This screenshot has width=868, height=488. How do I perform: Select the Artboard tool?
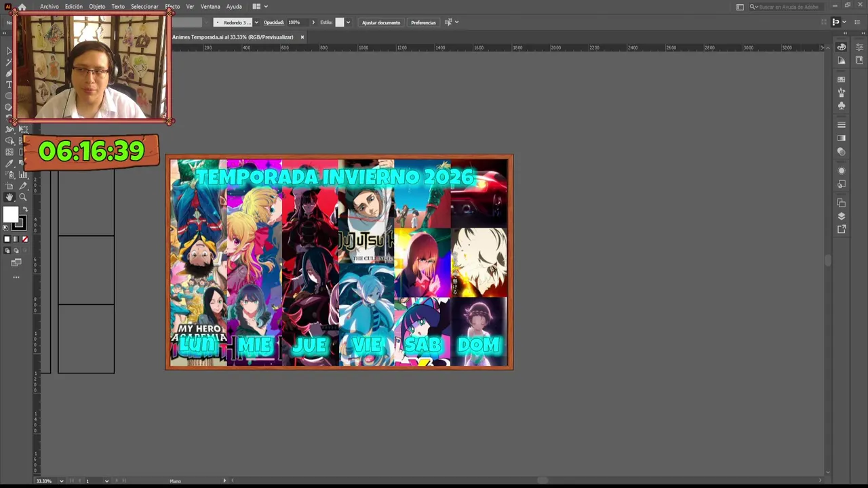9,186
